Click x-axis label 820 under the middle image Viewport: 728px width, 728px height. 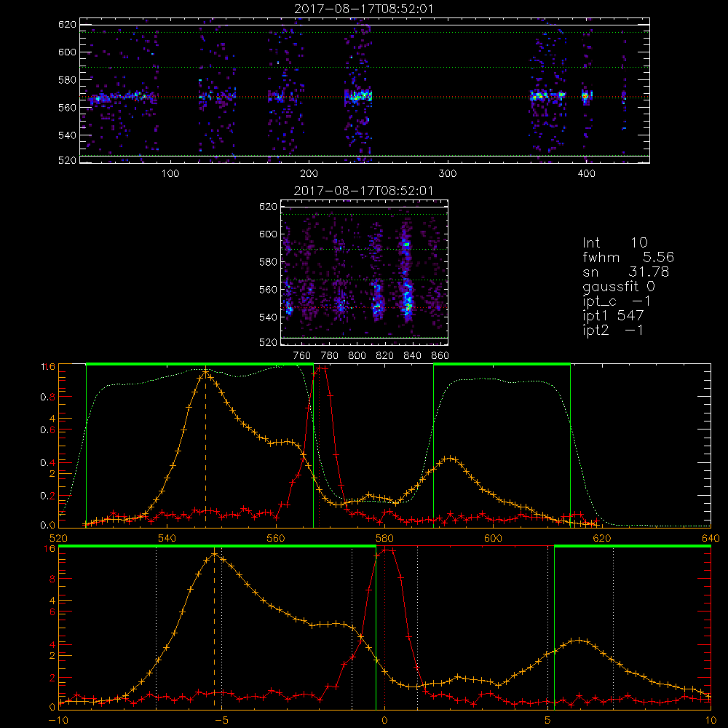tap(385, 356)
